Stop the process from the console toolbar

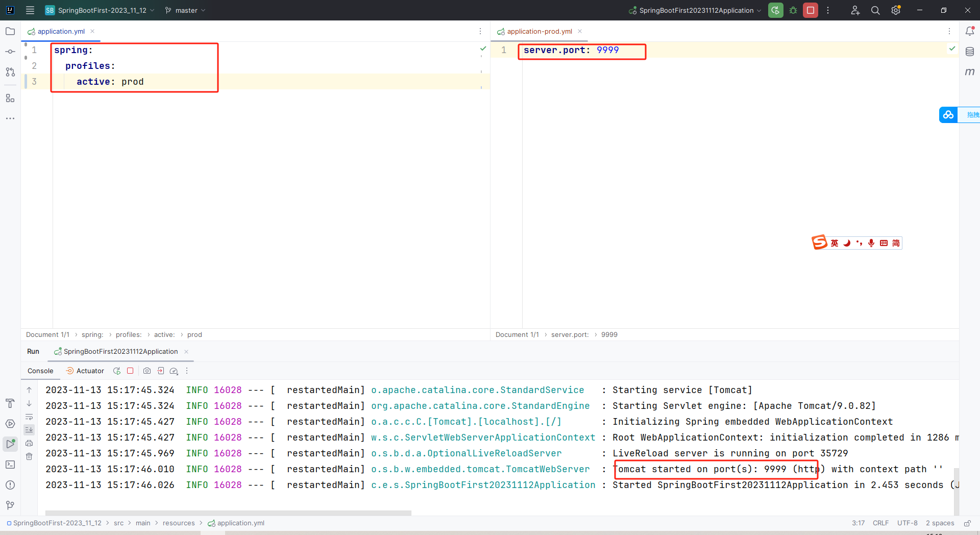[130, 371]
